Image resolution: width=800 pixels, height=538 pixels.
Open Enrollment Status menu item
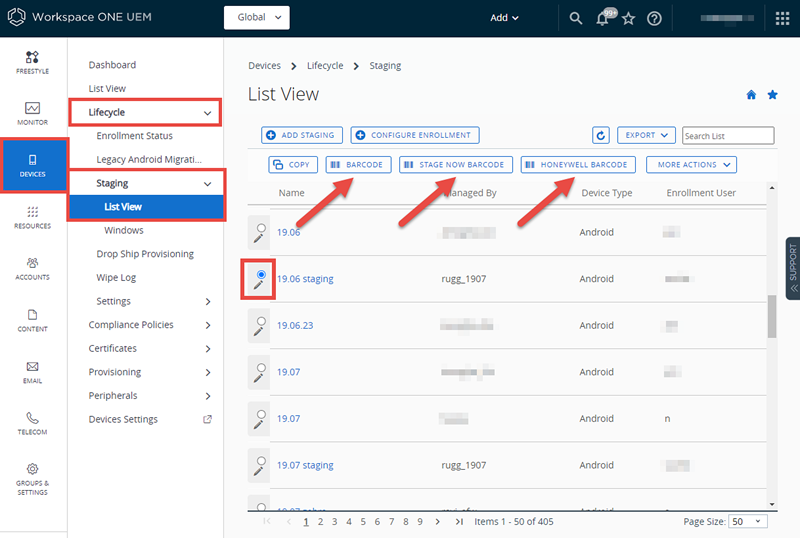[x=135, y=136]
